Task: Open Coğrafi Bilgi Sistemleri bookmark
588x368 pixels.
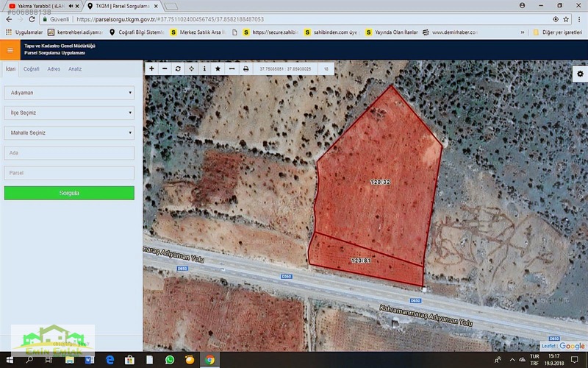Action: [x=137, y=32]
